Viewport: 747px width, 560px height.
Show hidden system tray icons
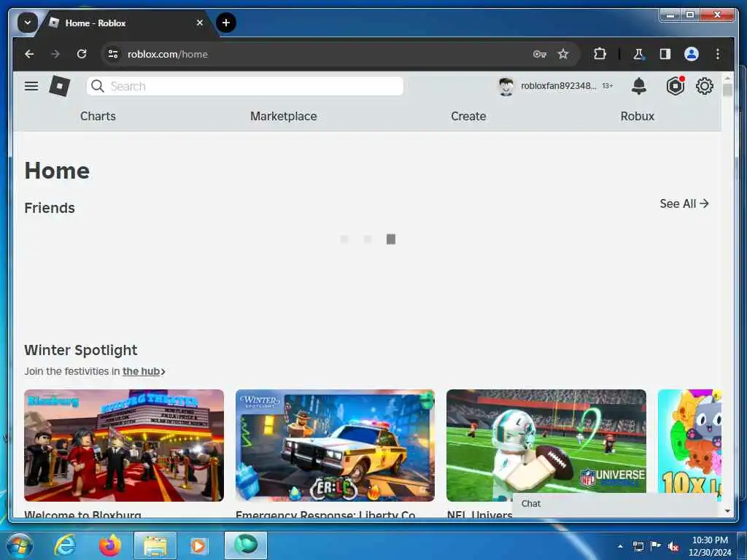pyautogui.click(x=620, y=546)
